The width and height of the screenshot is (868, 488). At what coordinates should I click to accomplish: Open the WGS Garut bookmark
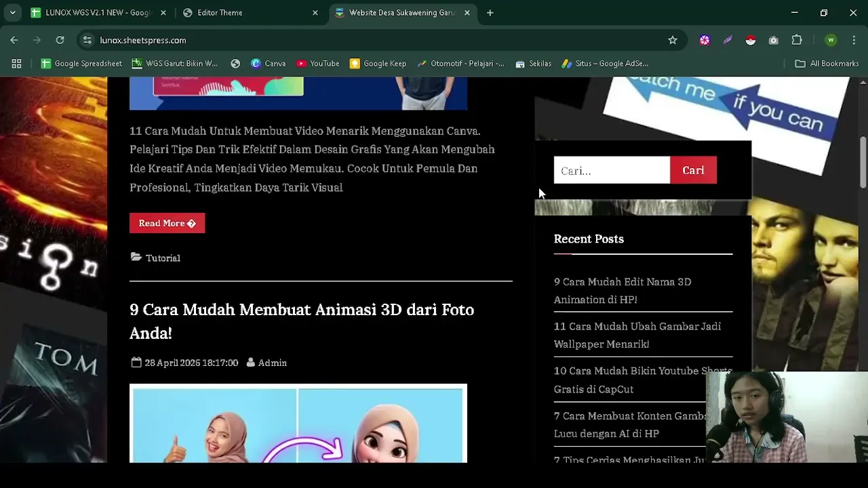pyautogui.click(x=175, y=64)
